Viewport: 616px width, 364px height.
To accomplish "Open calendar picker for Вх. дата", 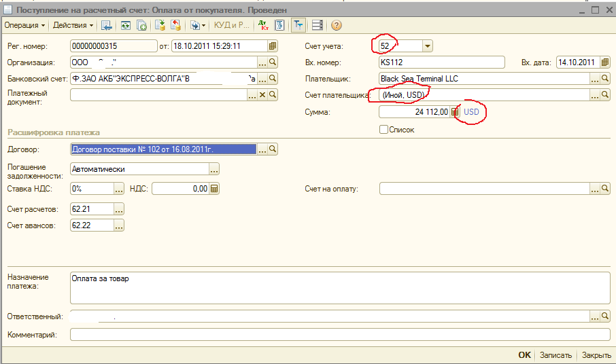I will pyautogui.click(x=604, y=62).
